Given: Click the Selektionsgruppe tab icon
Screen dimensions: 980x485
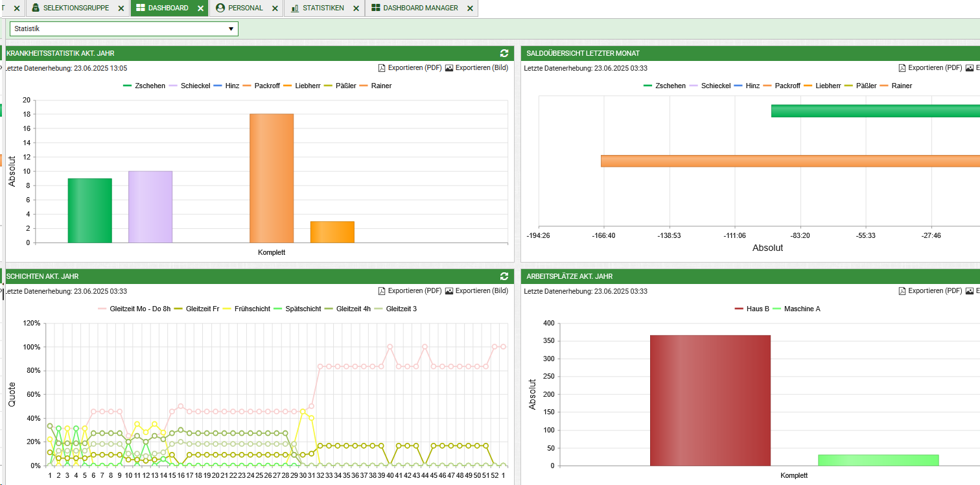Looking at the screenshot, I should [36, 8].
